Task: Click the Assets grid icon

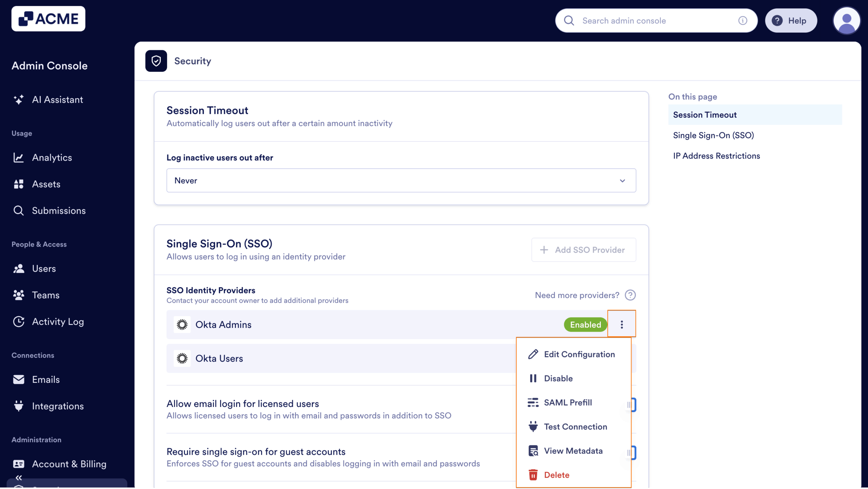Action: click(19, 184)
